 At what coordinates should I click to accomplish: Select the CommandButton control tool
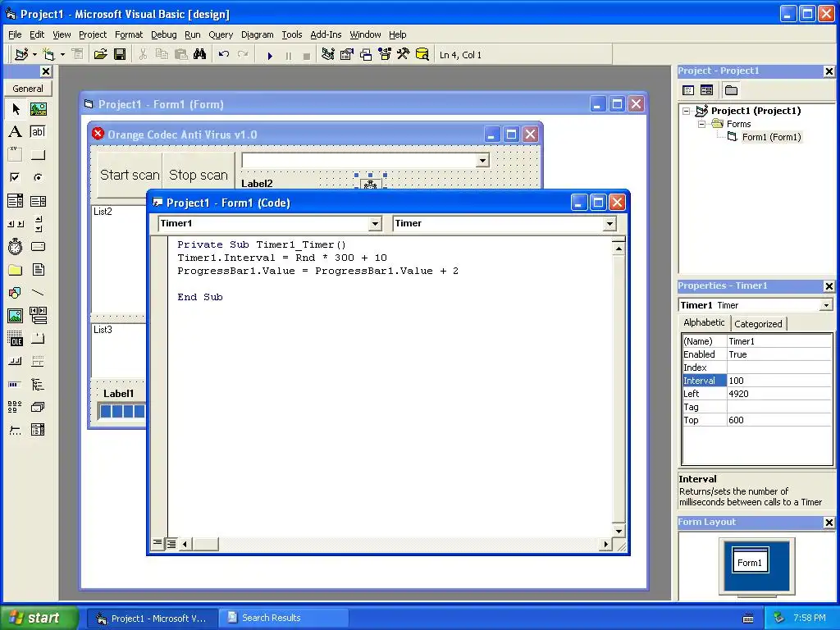pyautogui.click(x=38, y=155)
